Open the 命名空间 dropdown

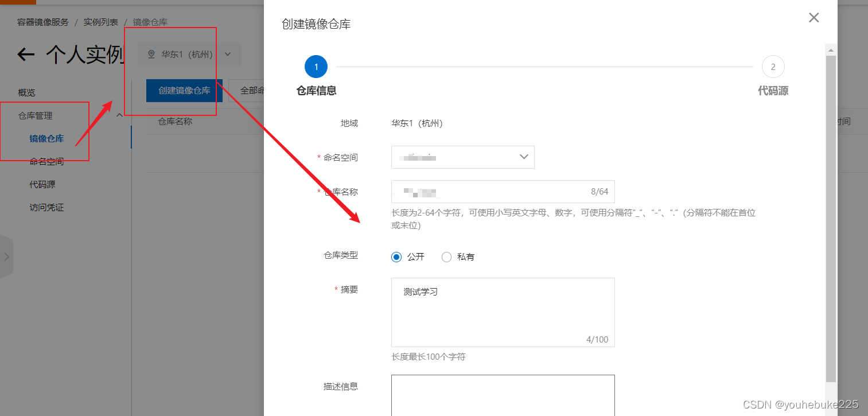462,157
